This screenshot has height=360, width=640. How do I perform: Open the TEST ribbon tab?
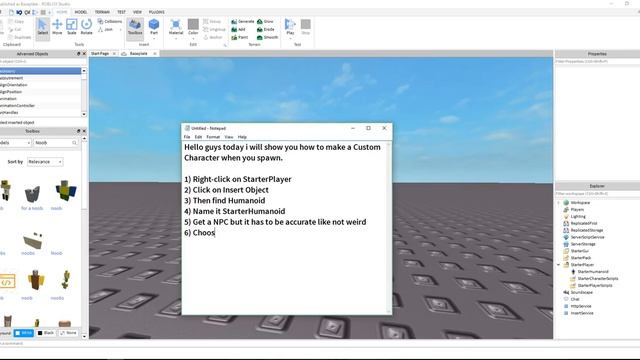click(x=121, y=12)
